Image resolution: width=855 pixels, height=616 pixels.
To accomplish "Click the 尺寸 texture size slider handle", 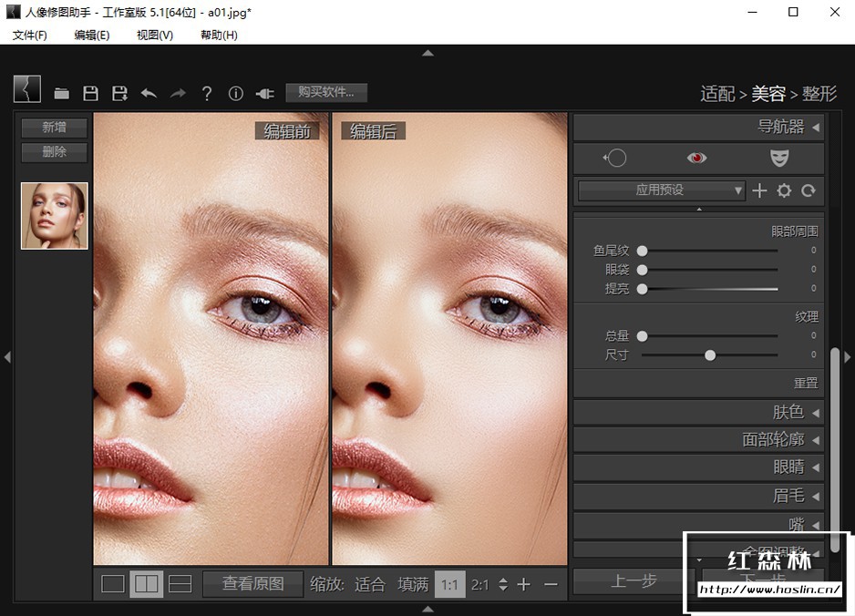I will pyautogui.click(x=710, y=354).
